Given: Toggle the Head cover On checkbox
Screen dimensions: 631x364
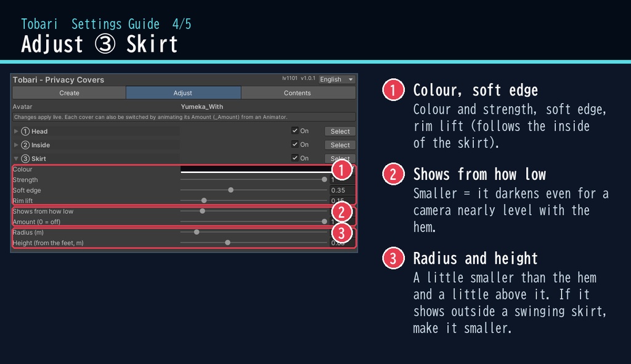Looking at the screenshot, I should [x=295, y=131].
